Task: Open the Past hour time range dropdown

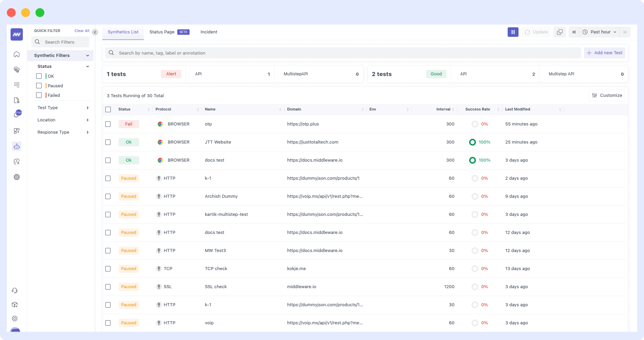Action: click(x=599, y=32)
